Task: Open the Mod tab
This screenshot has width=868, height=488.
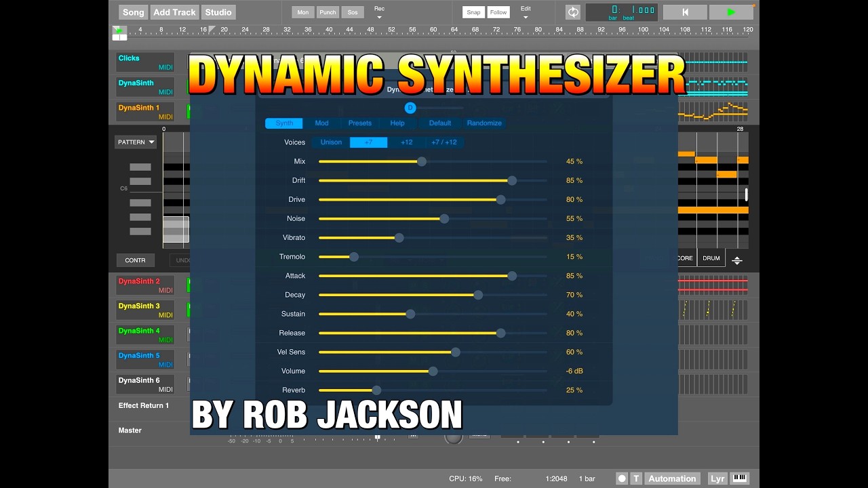Action: tap(322, 123)
